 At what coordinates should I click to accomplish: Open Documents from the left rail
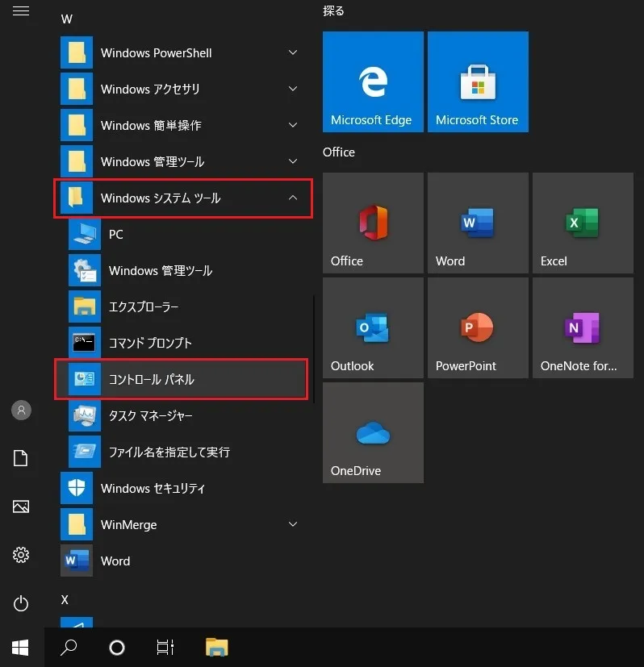(21, 458)
